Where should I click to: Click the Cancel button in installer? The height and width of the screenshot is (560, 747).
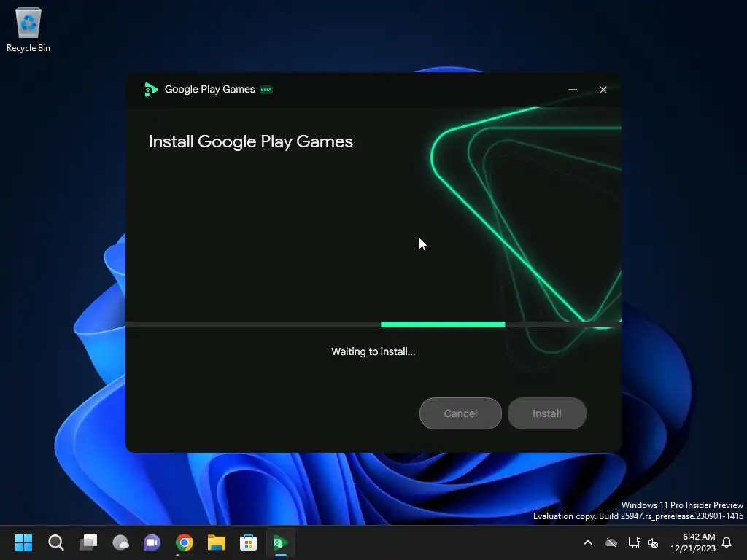point(460,413)
